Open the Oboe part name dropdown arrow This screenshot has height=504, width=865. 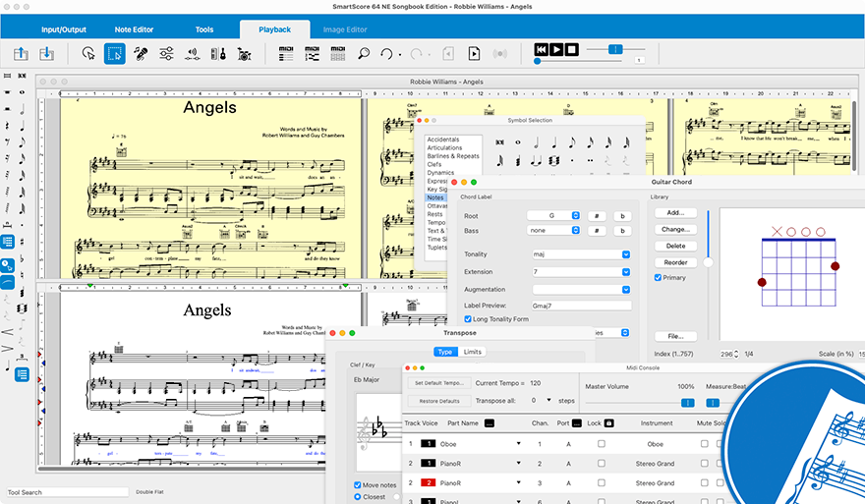(518, 443)
